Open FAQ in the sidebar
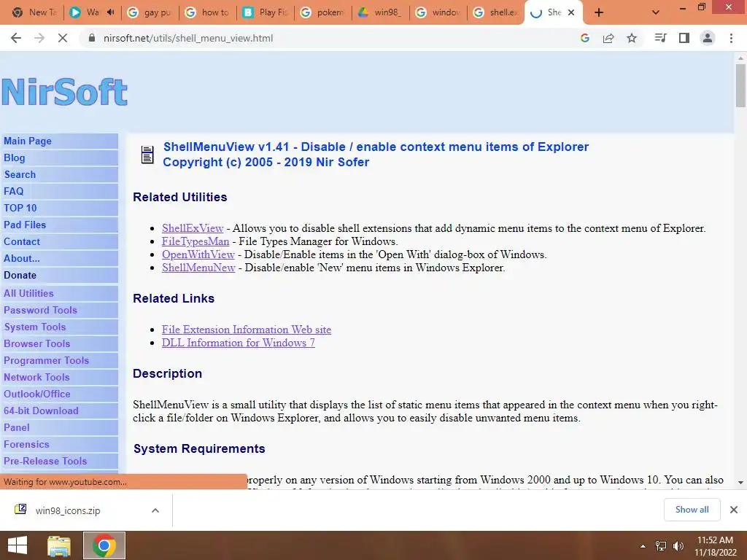The image size is (747, 560). [x=59, y=191]
